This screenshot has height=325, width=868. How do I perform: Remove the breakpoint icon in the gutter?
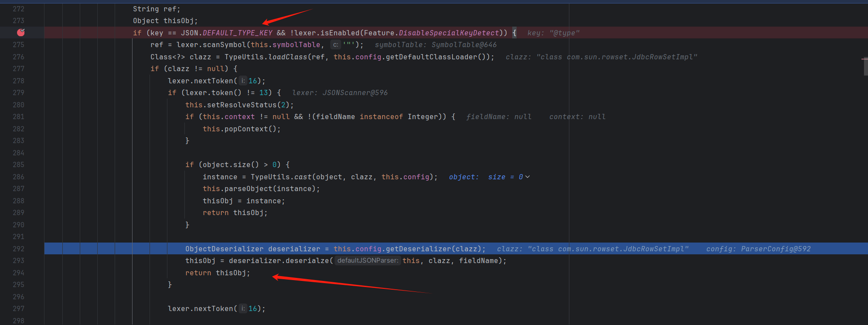tap(20, 32)
